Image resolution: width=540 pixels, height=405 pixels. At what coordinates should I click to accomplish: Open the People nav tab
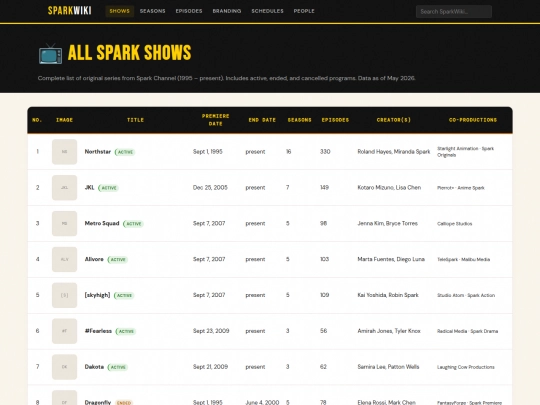[x=304, y=11]
